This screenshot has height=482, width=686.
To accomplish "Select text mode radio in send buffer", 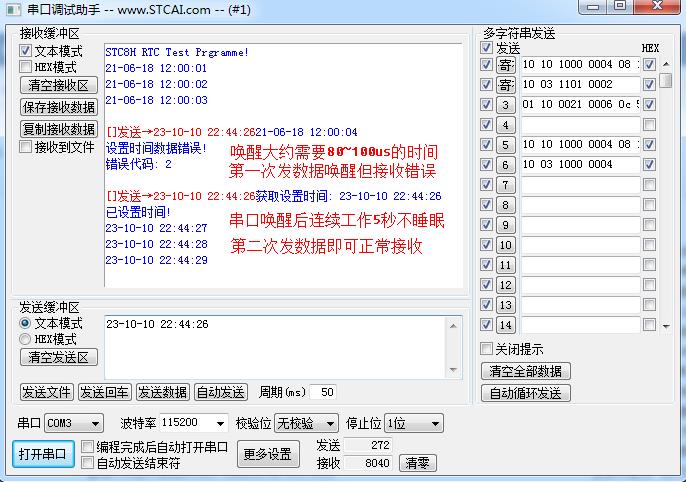I will pyautogui.click(x=25, y=323).
